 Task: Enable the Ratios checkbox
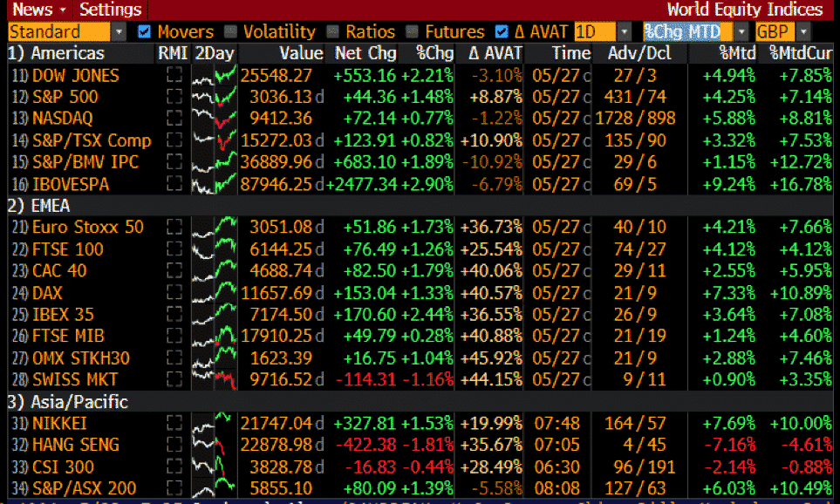[332, 32]
